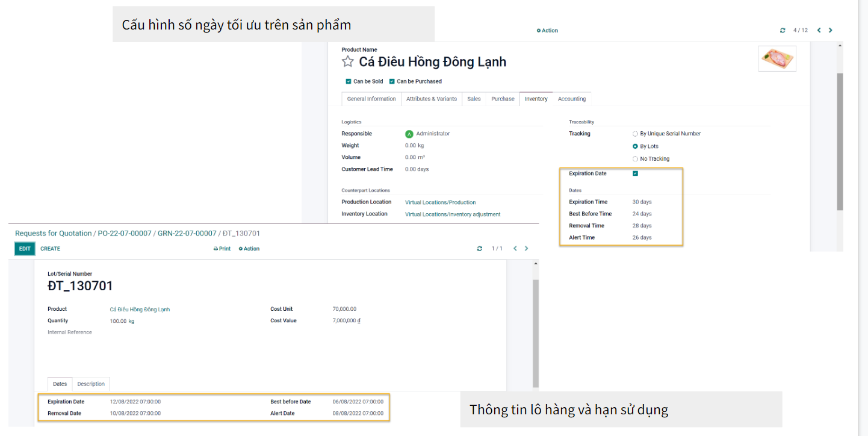Screen dimensions: 868x436
Task: Click previous record arrow beside 1 / 1
Action: point(515,249)
